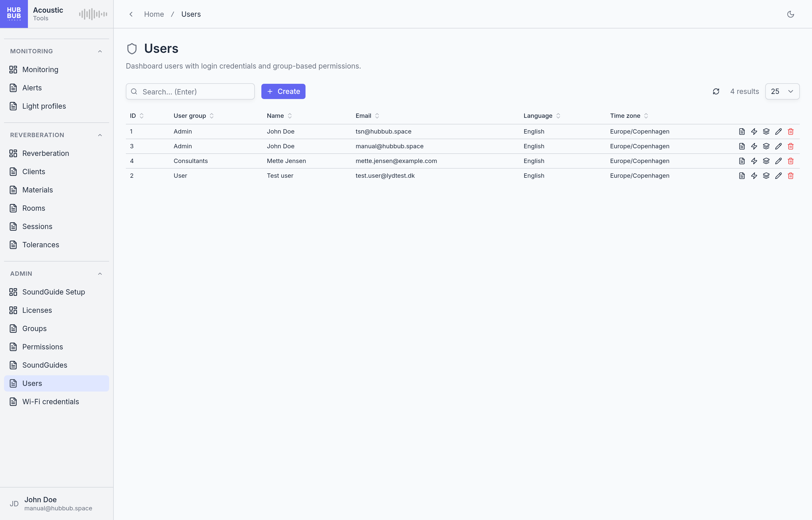The image size is (812, 520).
Task: Open layers icon for Mette Jensen row
Action: [x=766, y=161]
